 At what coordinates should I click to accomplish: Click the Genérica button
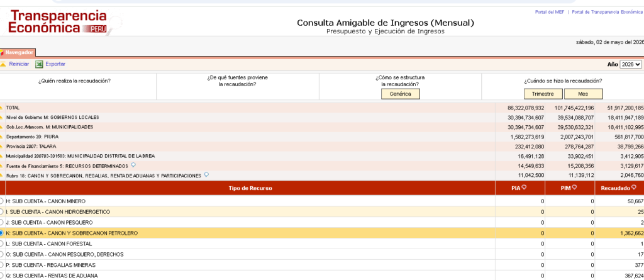(x=401, y=94)
